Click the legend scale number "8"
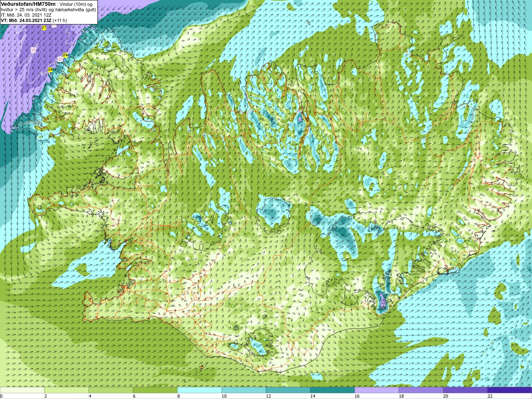 point(179,396)
